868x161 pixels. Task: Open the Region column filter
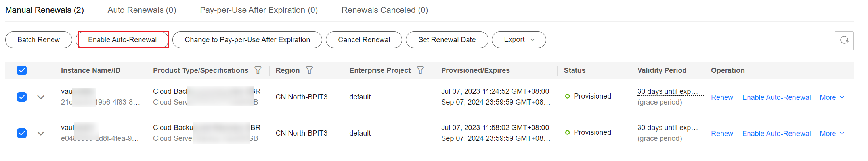310,70
